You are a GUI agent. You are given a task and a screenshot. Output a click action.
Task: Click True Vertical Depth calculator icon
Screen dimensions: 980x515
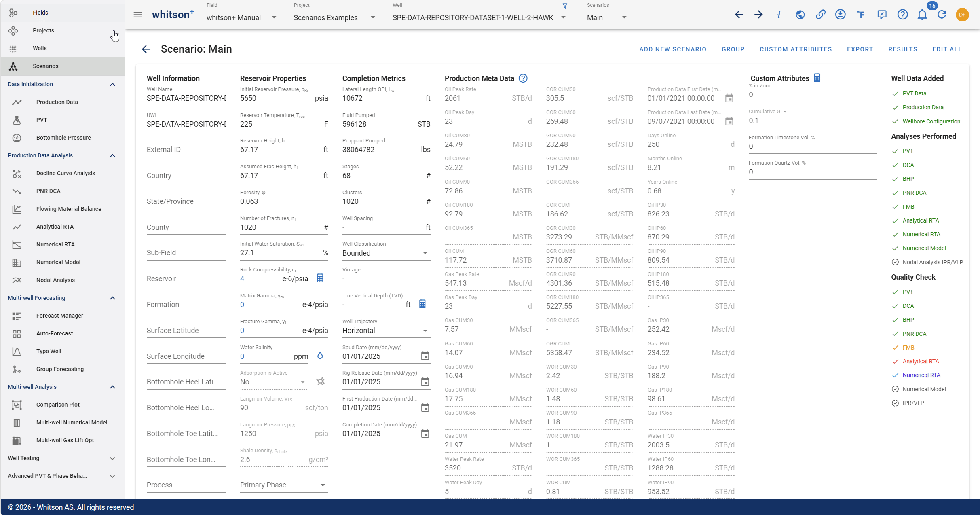tap(422, 304)
